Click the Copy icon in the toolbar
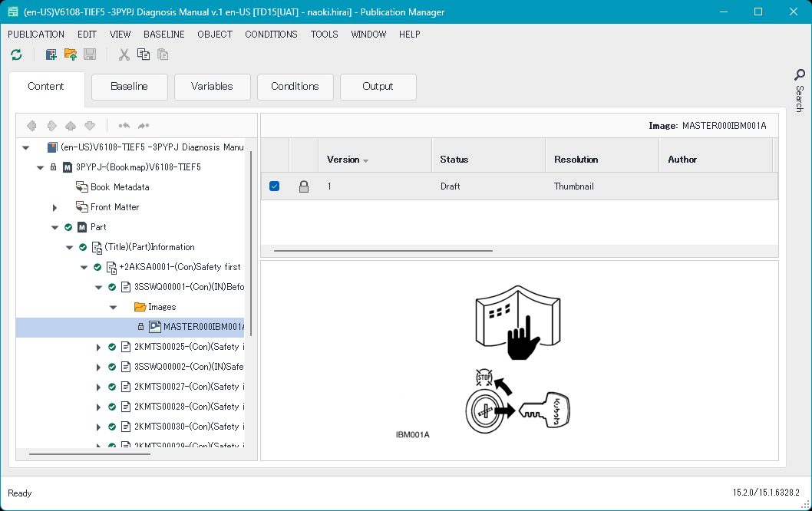The image size is (812, 511). coord(144,54)
